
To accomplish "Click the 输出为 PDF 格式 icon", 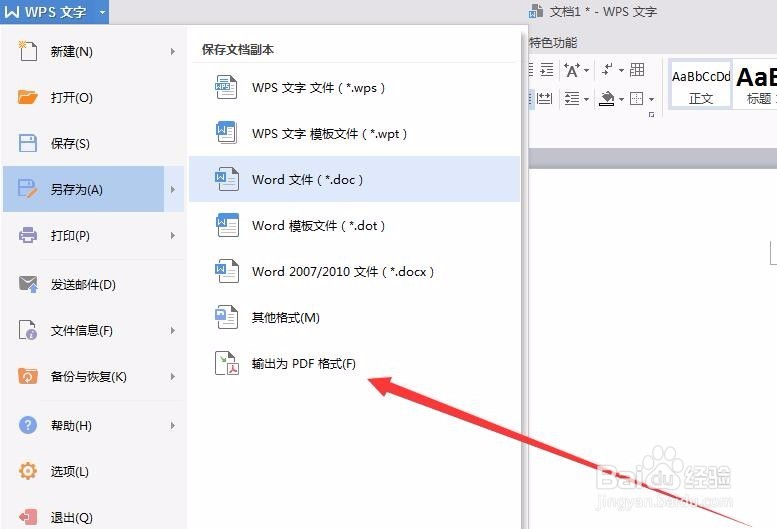I will point(226,363).
